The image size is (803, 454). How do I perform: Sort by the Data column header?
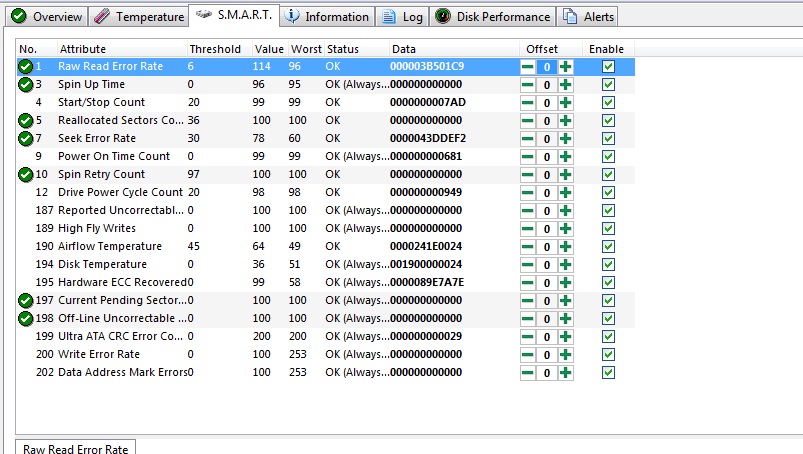pyautogui.click(x=454, y=49)
